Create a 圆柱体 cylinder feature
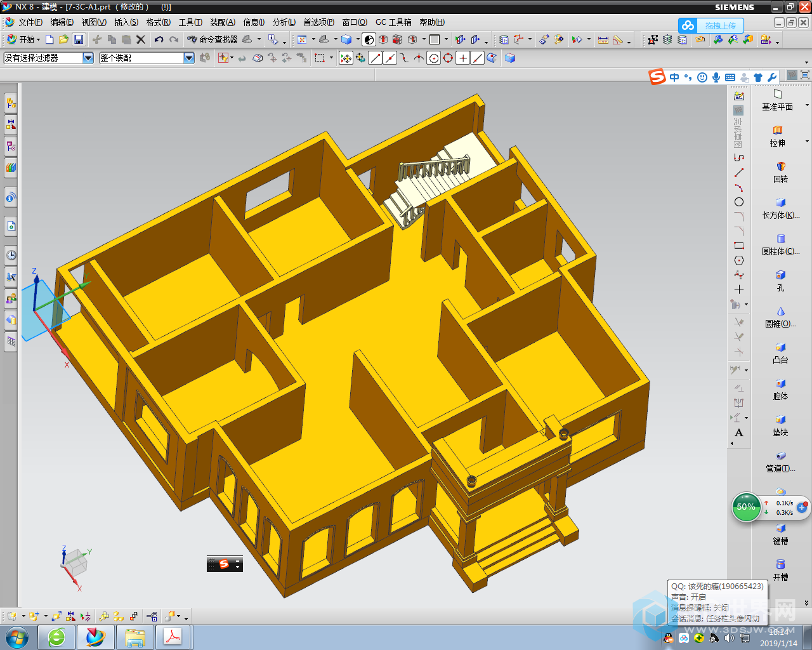Image resolution: width=812 pixels, height=650 pixels. tap(780, 245)
